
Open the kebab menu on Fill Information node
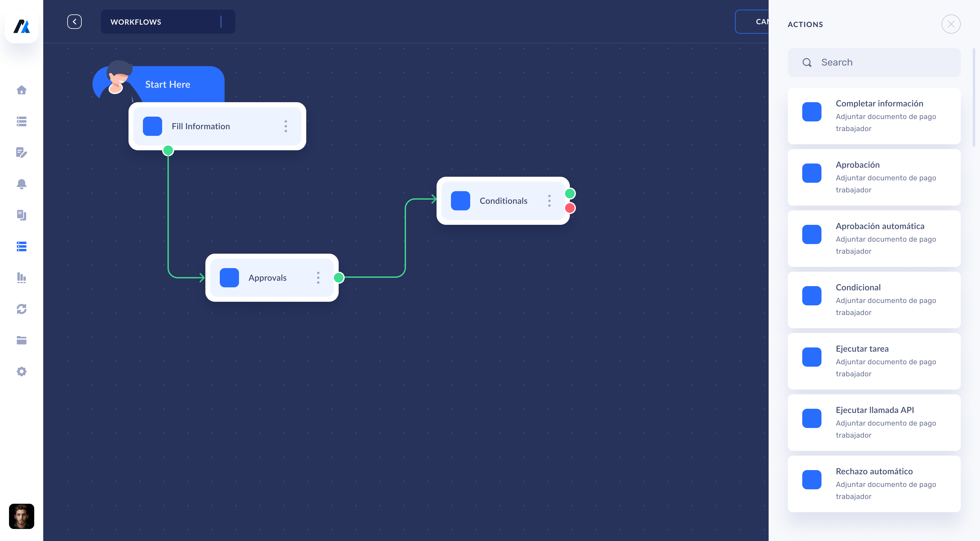[285, 126]
